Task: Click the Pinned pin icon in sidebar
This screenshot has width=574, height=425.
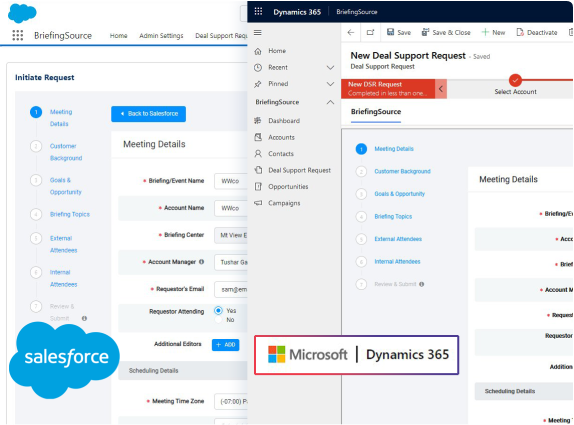Action: click(x=258, y=84)
